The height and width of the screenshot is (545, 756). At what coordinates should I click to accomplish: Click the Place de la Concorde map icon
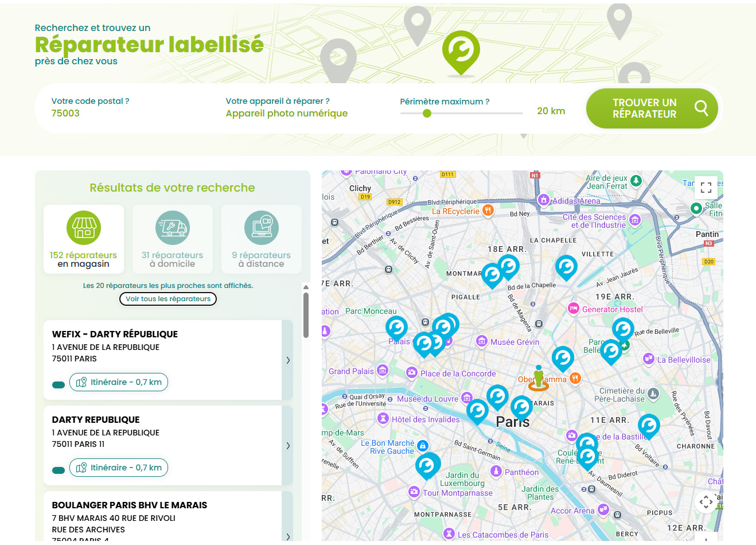click(412, 373)
